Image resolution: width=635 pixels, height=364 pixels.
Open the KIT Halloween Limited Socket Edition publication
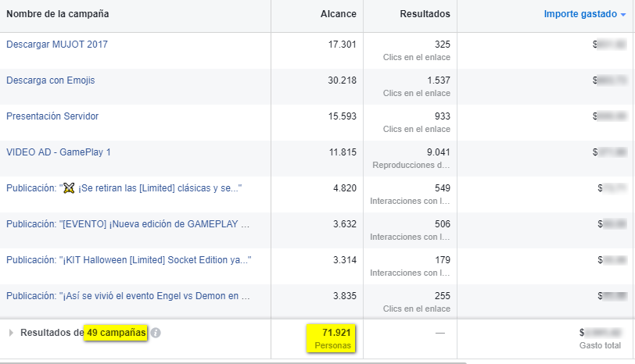click(x=128, y=260)
